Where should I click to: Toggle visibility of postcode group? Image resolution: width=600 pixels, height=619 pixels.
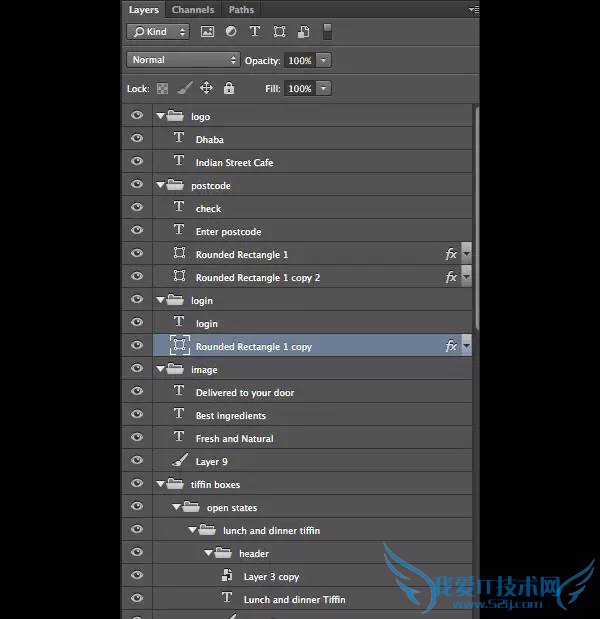point(137,184)
